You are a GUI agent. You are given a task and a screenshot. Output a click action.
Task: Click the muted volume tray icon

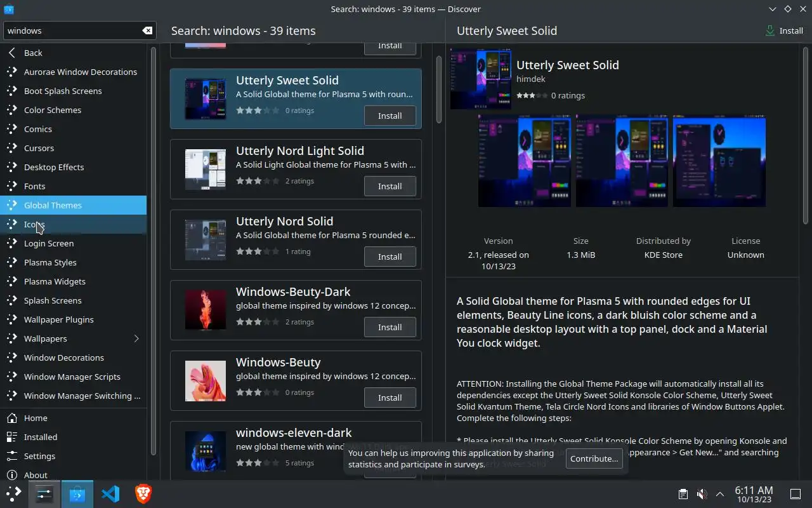click(702, 494)
